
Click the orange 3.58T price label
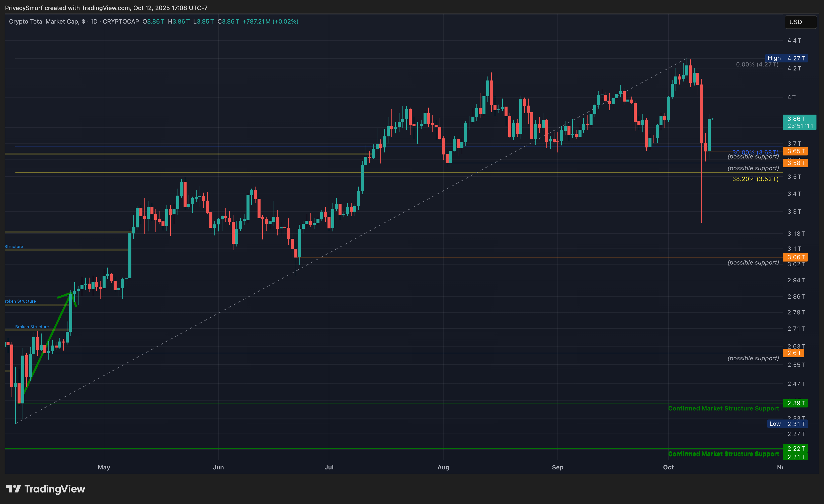795,163
